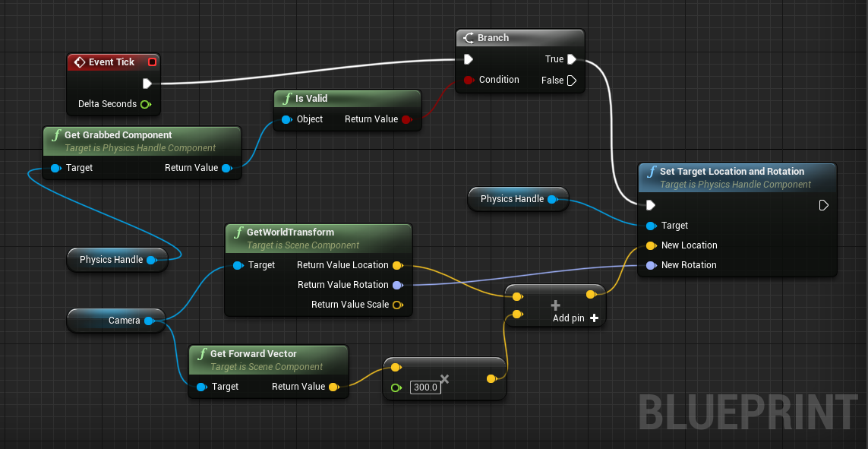The width and height of the screenshot is (868, 449).
Task: Click the True execution pin on Branch
Action: pos(572,58)
